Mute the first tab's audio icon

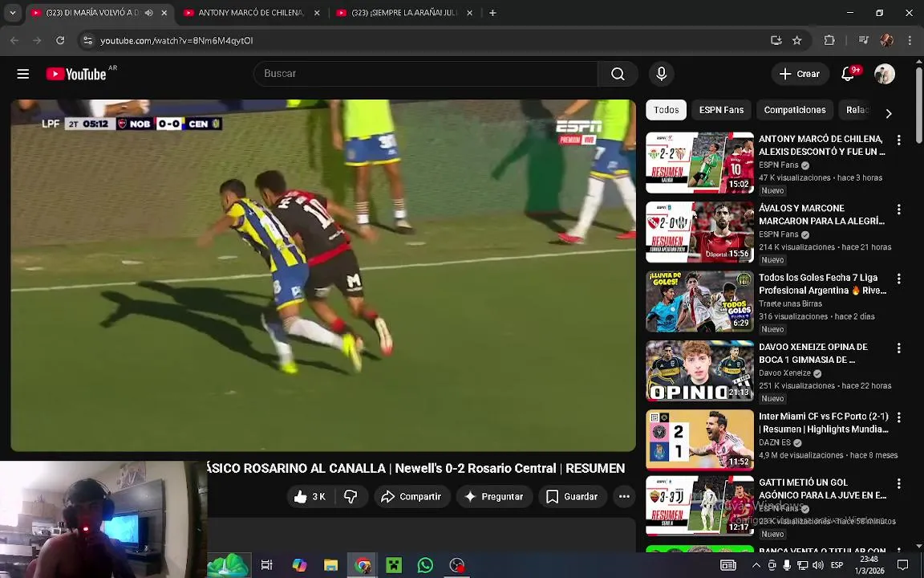(x=149, y=12)
